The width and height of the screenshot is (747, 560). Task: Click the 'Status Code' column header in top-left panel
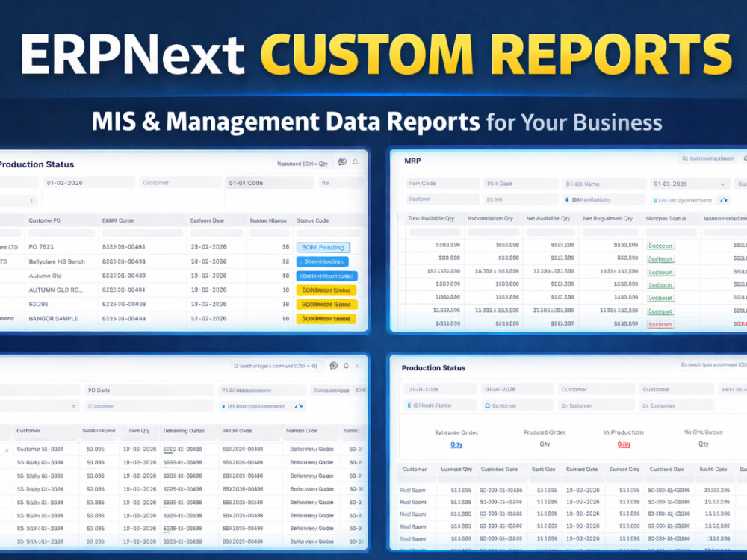point(312,220)
